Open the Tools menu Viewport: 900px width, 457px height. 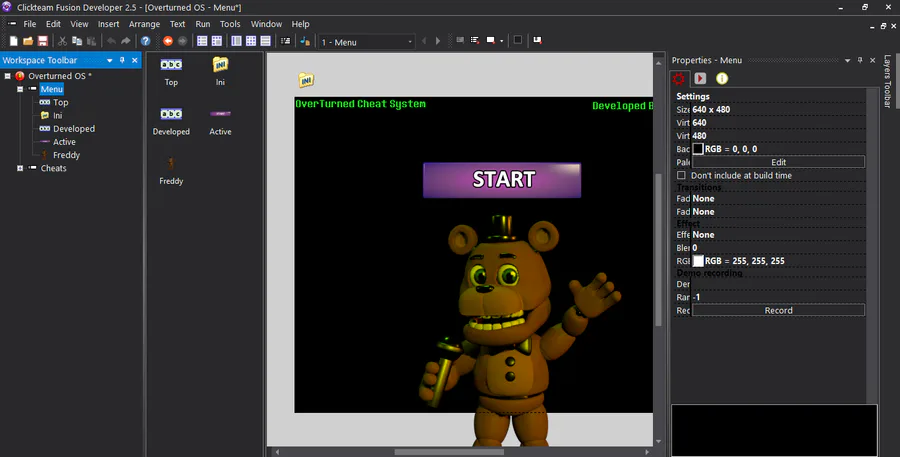230,24
